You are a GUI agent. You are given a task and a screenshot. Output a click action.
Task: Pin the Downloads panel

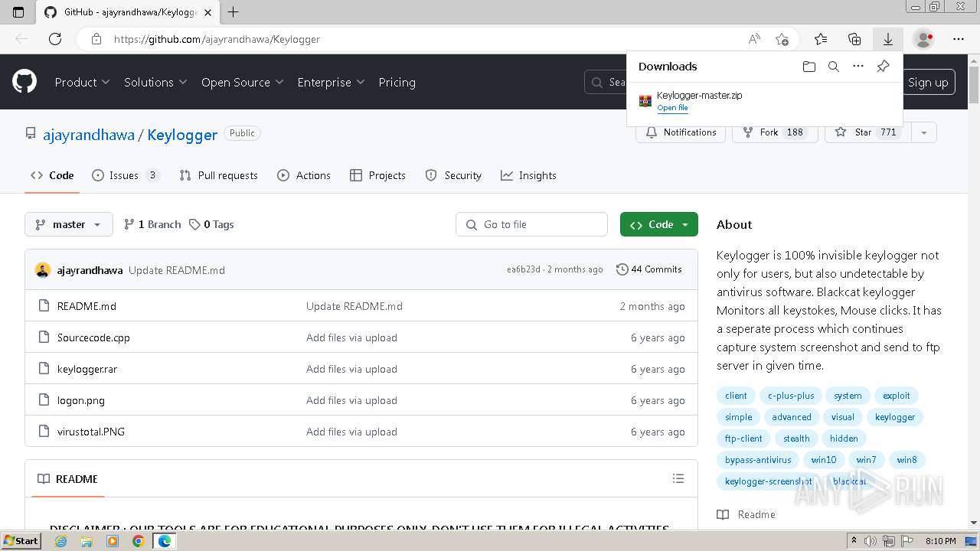coord(883,67)
